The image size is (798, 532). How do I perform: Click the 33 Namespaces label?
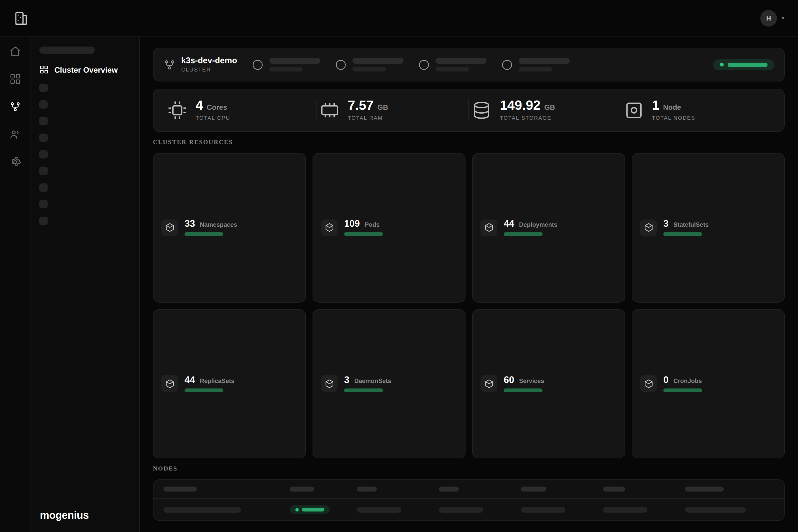[x=211, y=224]
